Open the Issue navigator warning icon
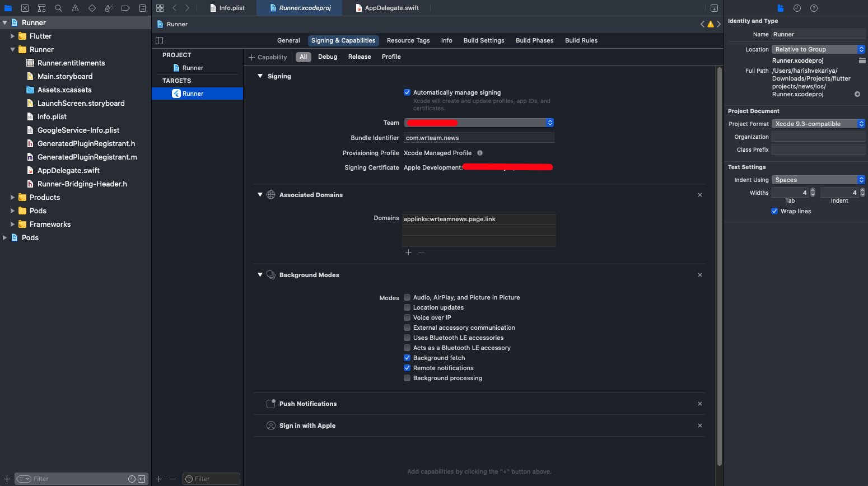The width and height of the screenshot is (868, 486). pyautogui.click(x=75, y=8)
